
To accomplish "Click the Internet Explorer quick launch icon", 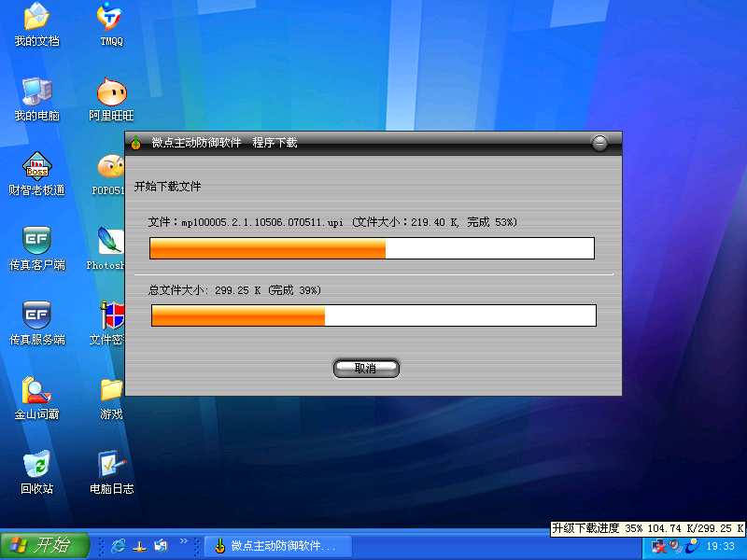I will (118, 546).
